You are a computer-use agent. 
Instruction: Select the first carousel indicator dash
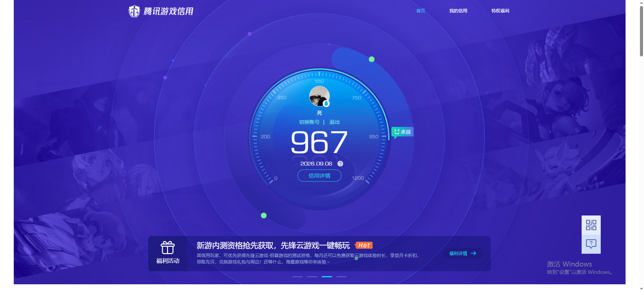[x=298, y=277]
